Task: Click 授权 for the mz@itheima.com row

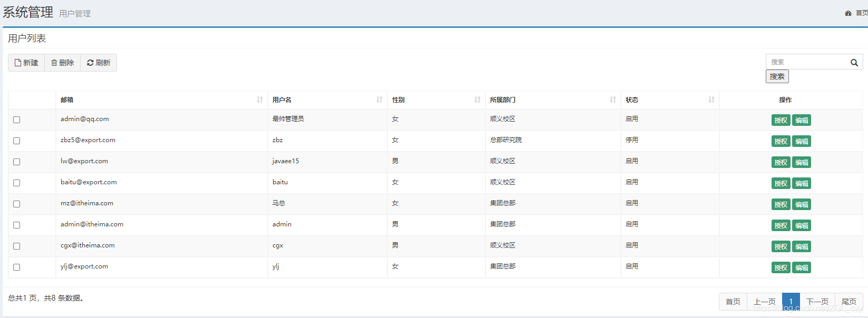Action: tap(781, 204)
